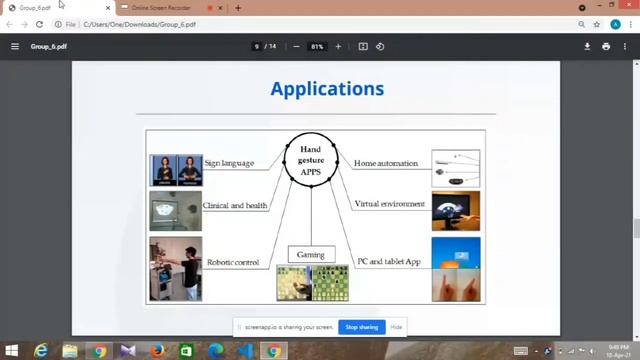The image size is (640, 360).
Task: Open the PDF viewer sidebar menu
Action: click(15, 47)
